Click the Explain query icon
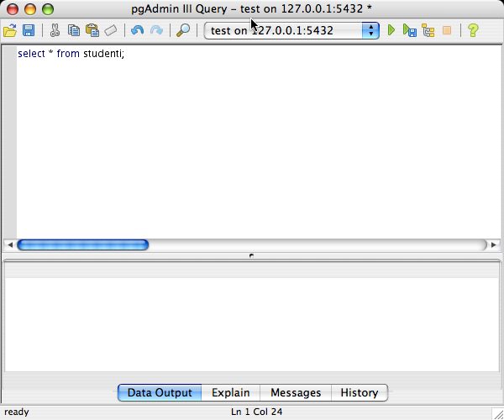The image size is (504, 420). [428, 31]
